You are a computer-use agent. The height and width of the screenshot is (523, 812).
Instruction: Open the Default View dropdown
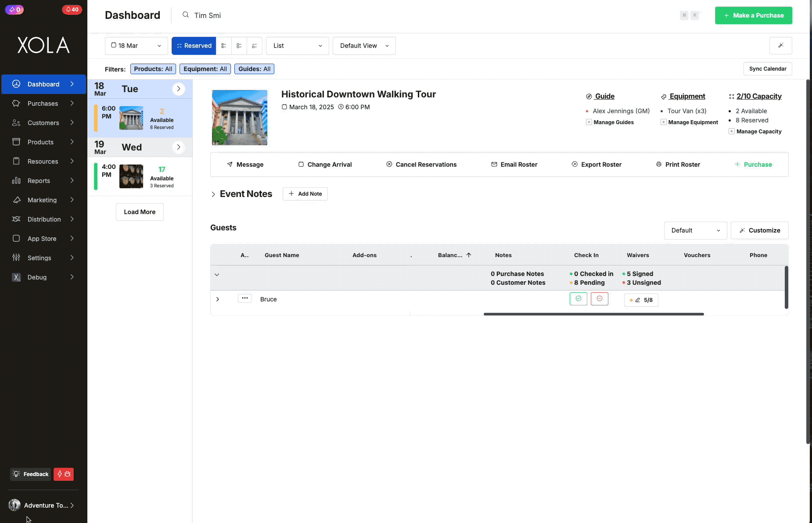[364, 46]
